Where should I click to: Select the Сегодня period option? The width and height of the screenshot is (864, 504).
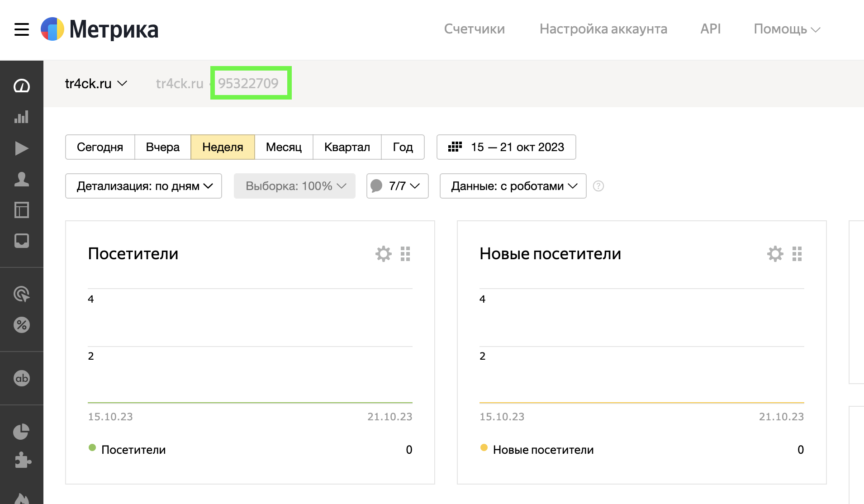[100, 147]
